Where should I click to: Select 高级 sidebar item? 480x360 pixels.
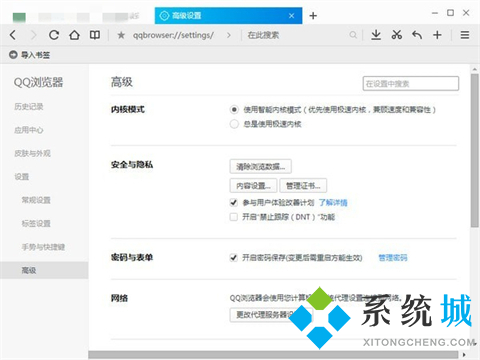[x=44, y=270]
